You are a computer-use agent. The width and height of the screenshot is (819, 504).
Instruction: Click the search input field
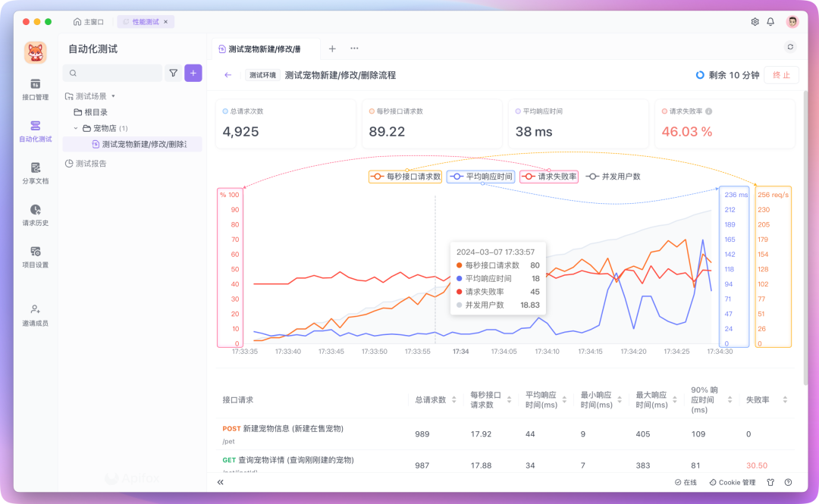click(112, 73)
